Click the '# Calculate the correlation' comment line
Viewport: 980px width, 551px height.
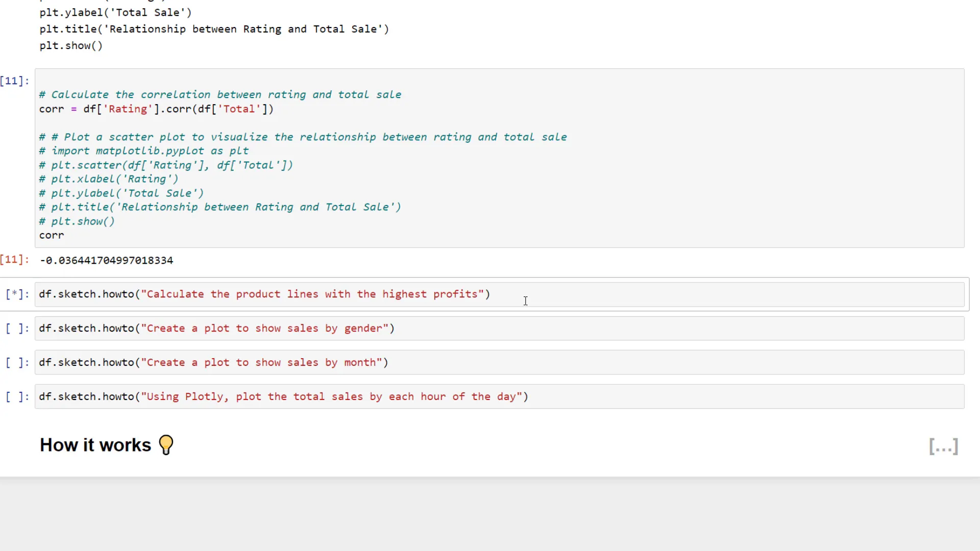220,95
